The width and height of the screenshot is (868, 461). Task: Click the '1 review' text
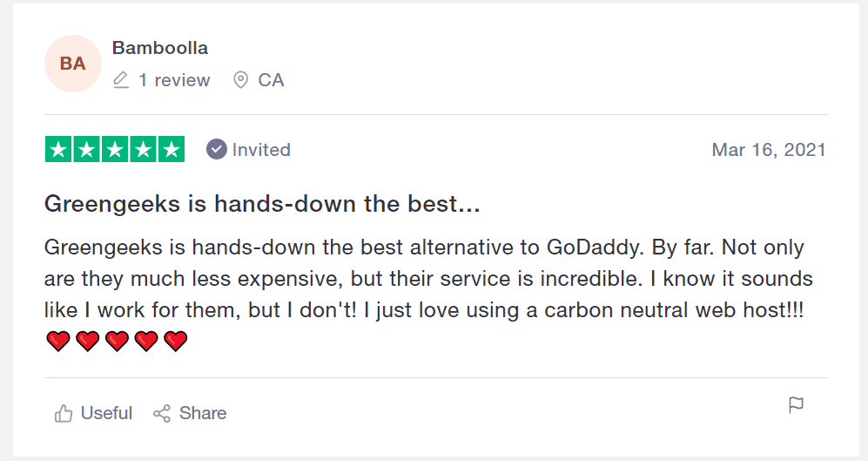tap(174, 80)
